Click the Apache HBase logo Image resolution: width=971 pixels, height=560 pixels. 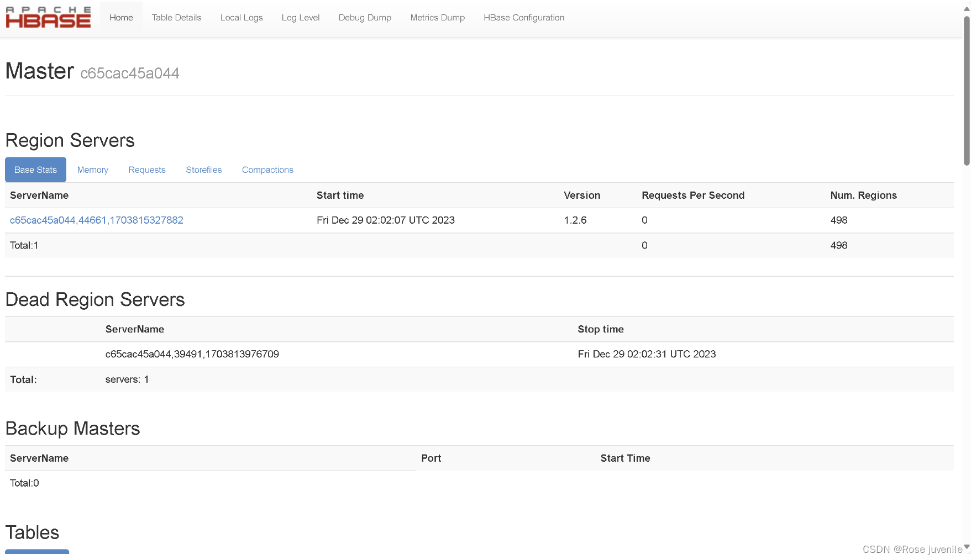tap(48, 17)
